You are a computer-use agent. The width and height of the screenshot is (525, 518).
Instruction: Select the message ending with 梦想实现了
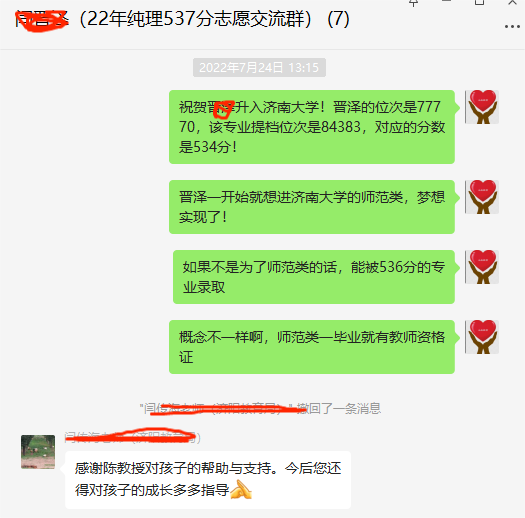click(x=312, y=207)
